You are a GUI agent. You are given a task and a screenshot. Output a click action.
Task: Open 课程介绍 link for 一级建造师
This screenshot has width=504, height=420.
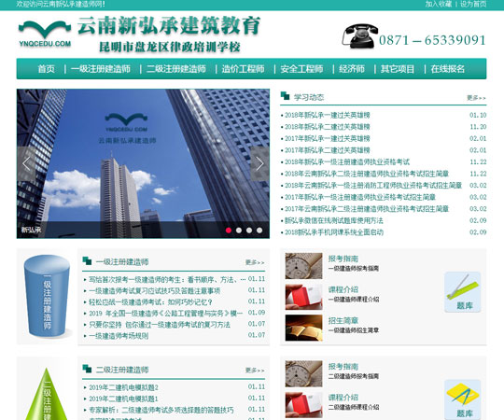(343, 289)
